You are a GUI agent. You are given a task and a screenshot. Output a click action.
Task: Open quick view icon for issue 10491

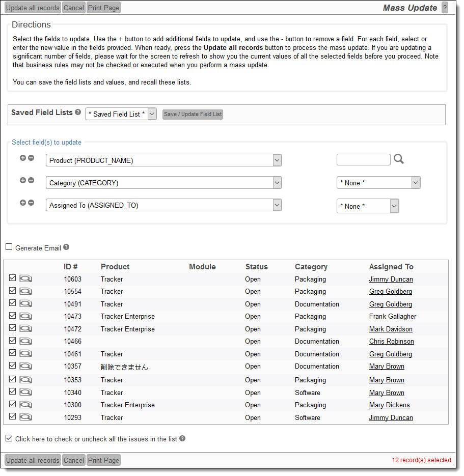[26, 303]
